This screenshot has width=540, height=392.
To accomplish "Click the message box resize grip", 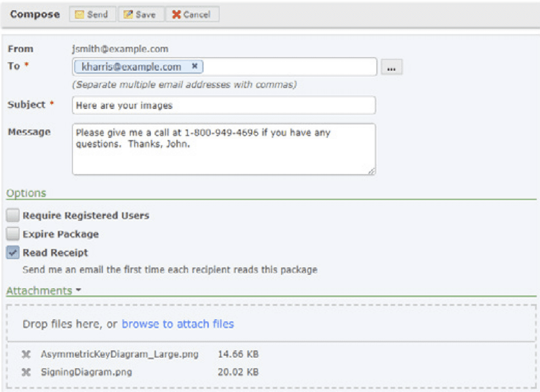I will click(x=372, y=171).
